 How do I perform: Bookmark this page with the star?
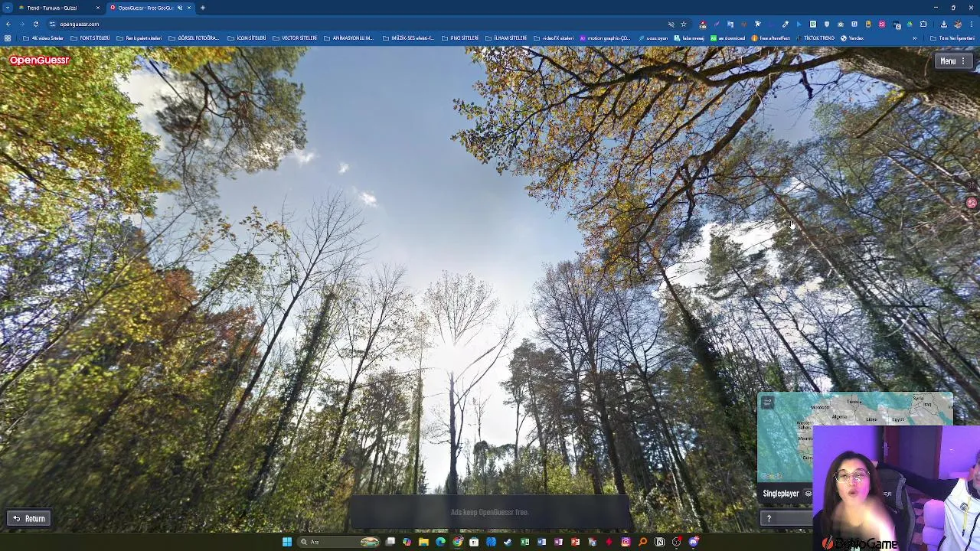click(x=684, y=24)
